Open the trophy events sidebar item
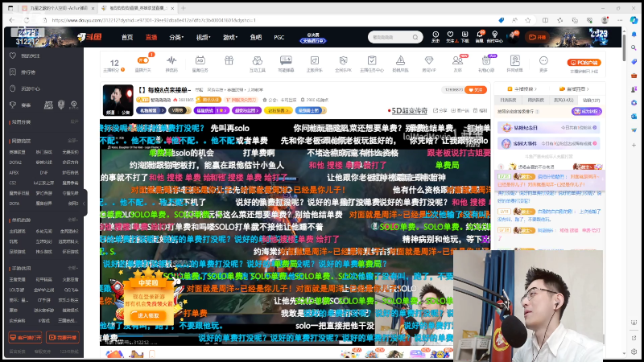Screen dimensions: 644x362 [x=22, y=105]
